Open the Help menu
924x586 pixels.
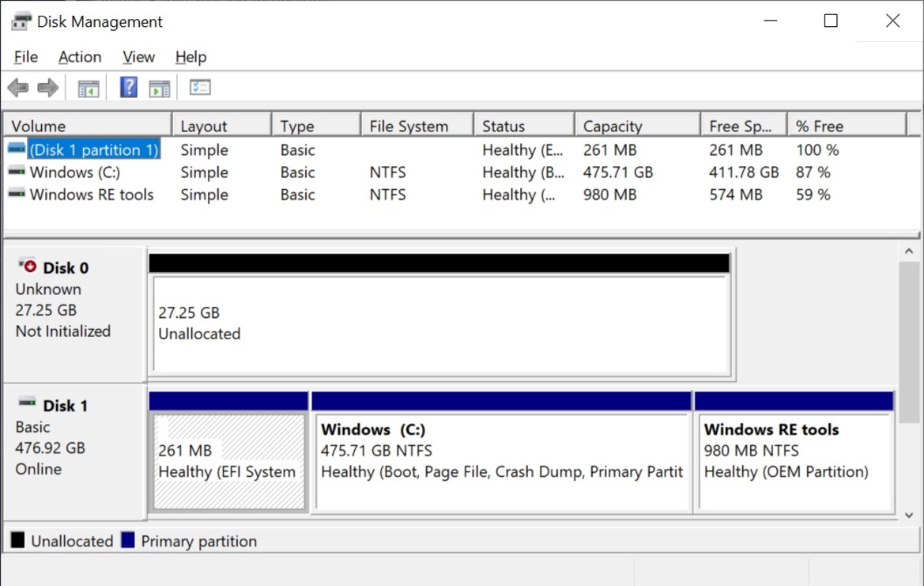click(x=191, y=57)
